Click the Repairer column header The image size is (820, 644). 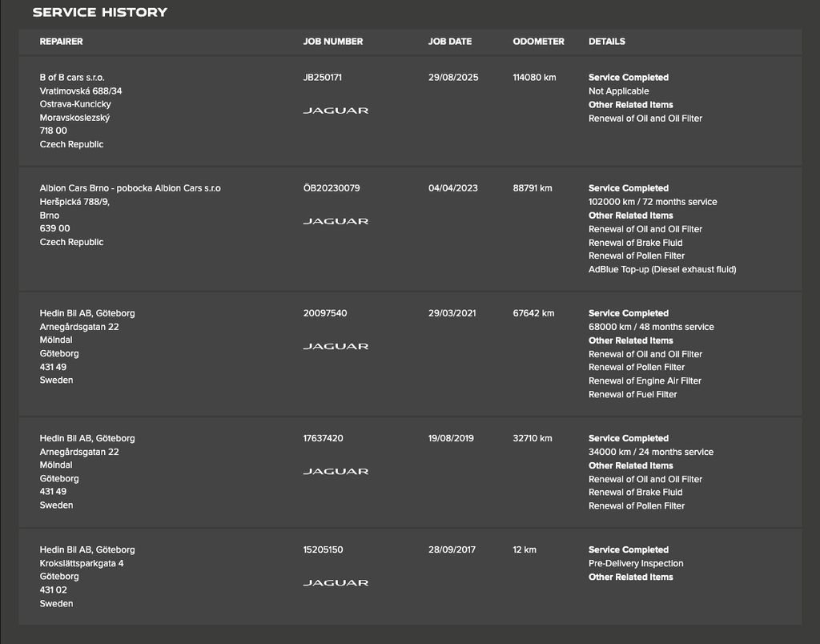coord(61,42)
